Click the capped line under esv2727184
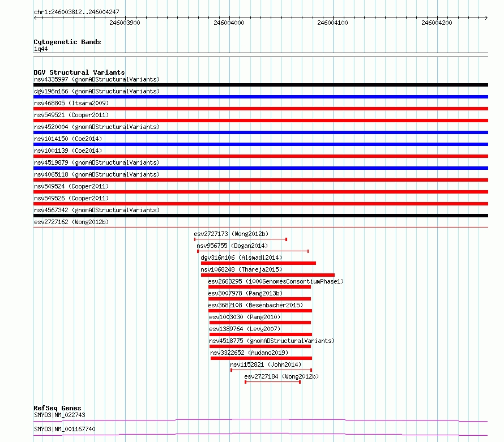 (x=272, y=382)
